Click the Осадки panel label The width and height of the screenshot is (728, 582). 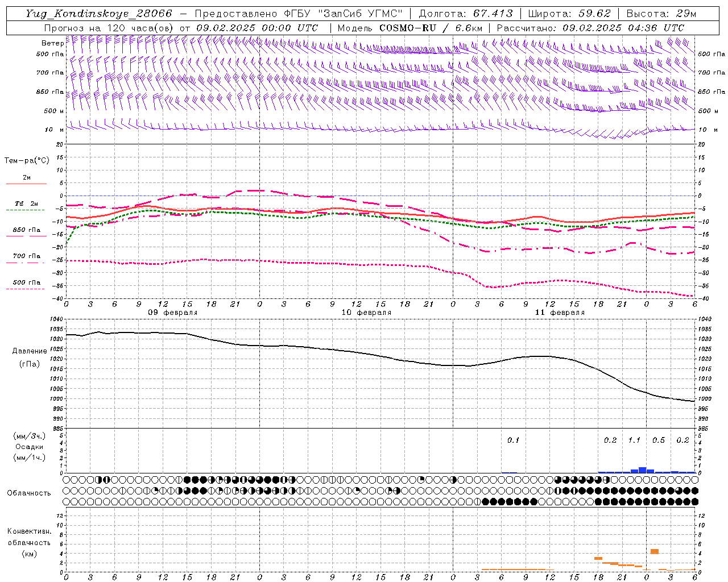click(x=30, y=447)
